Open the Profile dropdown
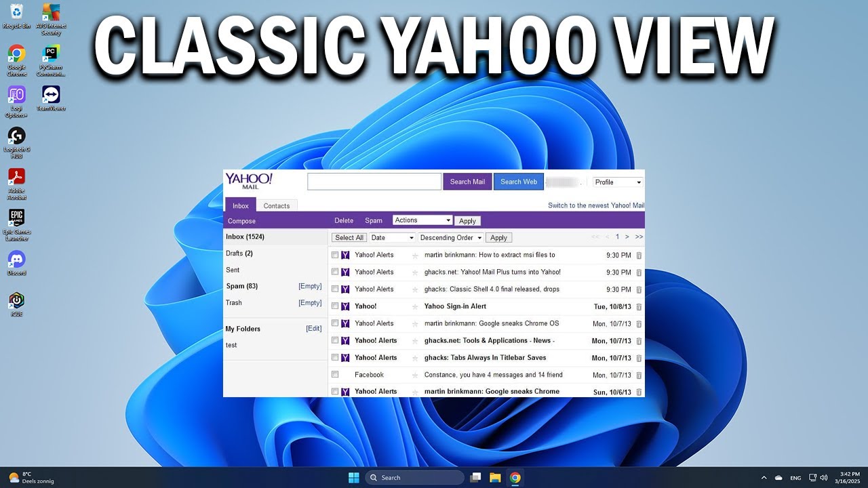Screen dimensions: 868x488 point(618,182)
